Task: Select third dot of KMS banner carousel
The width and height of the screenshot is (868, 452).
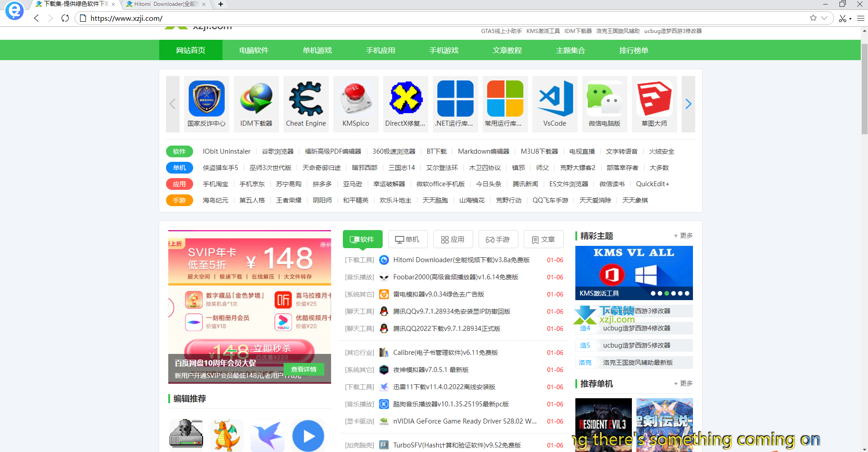Action: pyautogui.click(x=666, y=293)
